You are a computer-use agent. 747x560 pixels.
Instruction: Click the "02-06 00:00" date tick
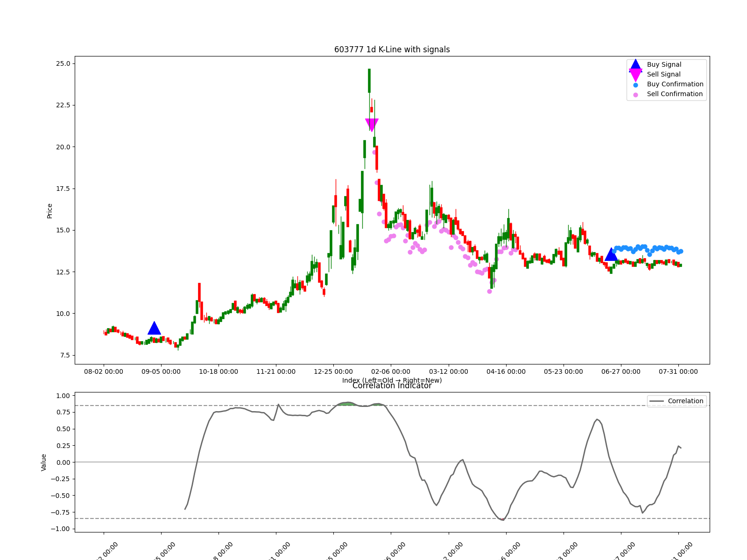click(x=391, y=372)
